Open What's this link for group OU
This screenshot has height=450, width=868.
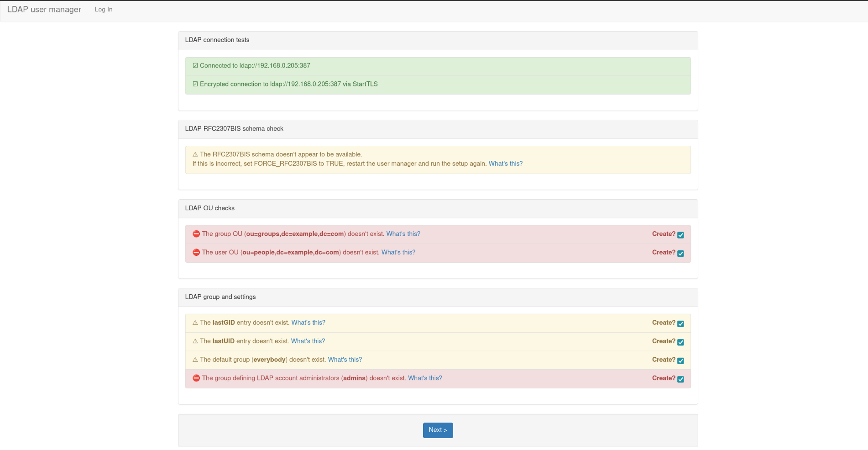coord(403,234)
